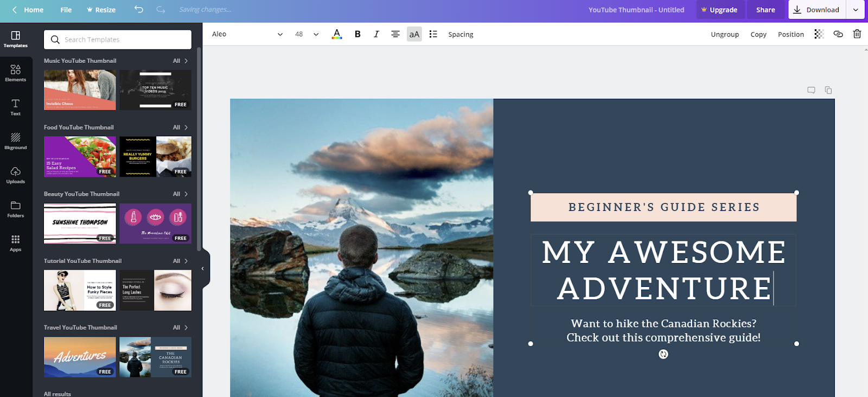
Task: Click the Share button
Action: 765,10
